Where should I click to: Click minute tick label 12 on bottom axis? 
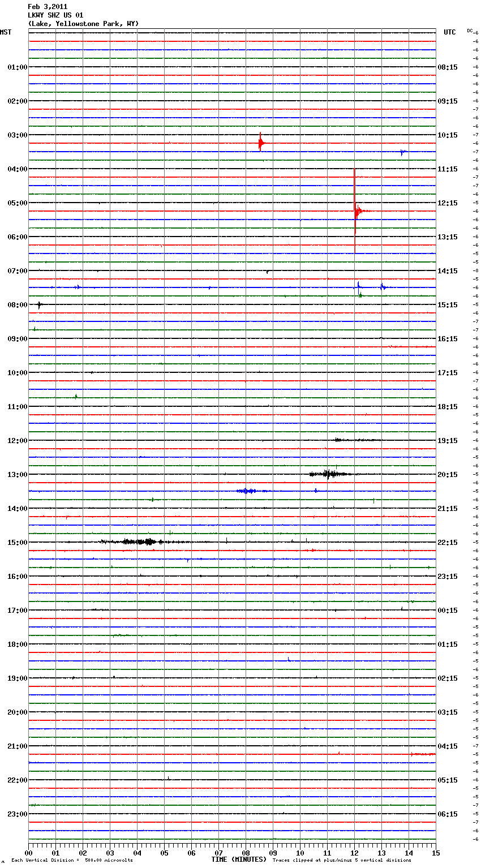tap(354, 853)
